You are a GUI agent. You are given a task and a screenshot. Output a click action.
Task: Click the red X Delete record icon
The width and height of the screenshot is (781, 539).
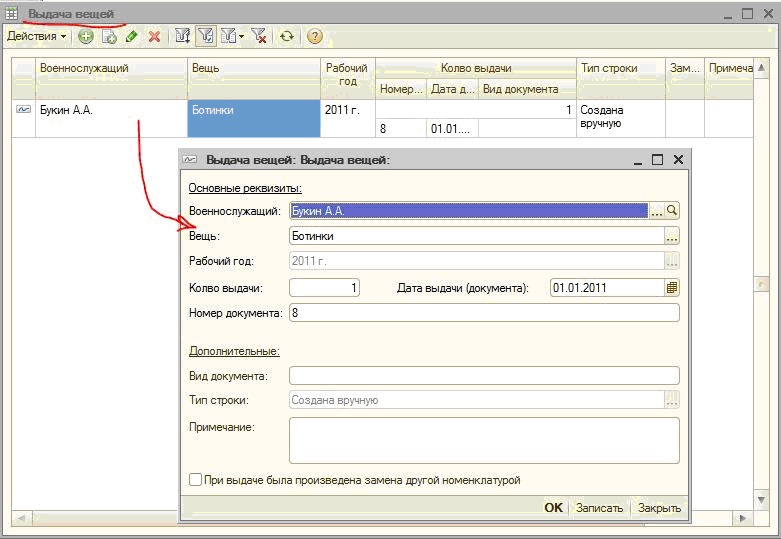point(154,36)
